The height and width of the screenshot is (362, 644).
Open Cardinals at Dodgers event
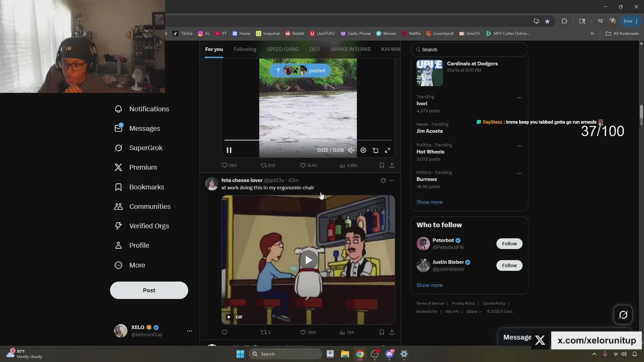click(x=469, y=73)
